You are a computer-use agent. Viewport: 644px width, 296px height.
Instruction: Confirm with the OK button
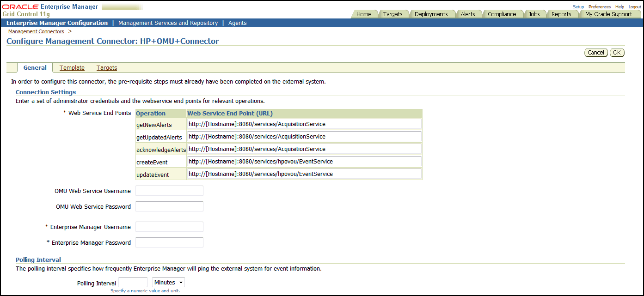tap(617, 53)
